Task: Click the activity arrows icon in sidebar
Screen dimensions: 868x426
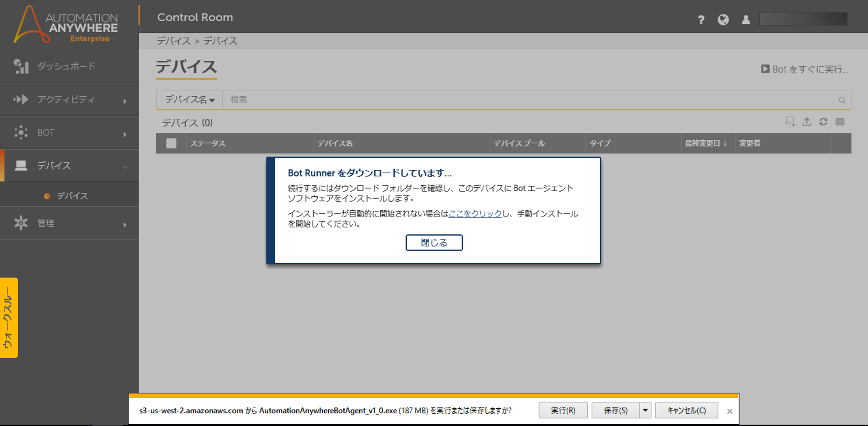Action: point(21,99)
